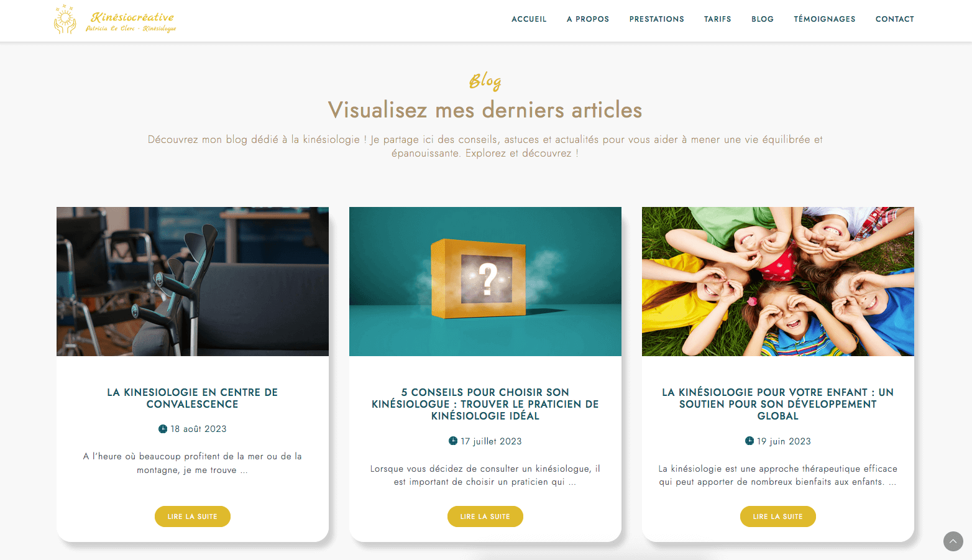This screenshot has height=560, width=972.
Task: Open the children on grass thumbnail
Action: coord(778,282)
